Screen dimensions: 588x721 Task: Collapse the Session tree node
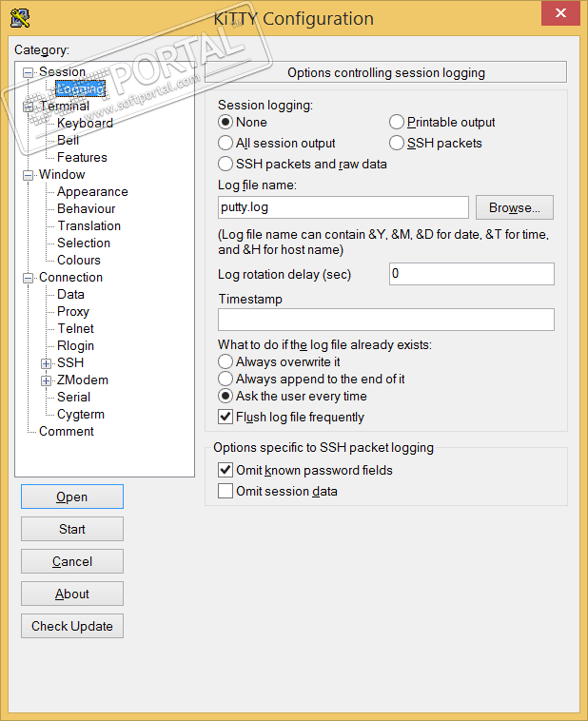pos(28,72)
